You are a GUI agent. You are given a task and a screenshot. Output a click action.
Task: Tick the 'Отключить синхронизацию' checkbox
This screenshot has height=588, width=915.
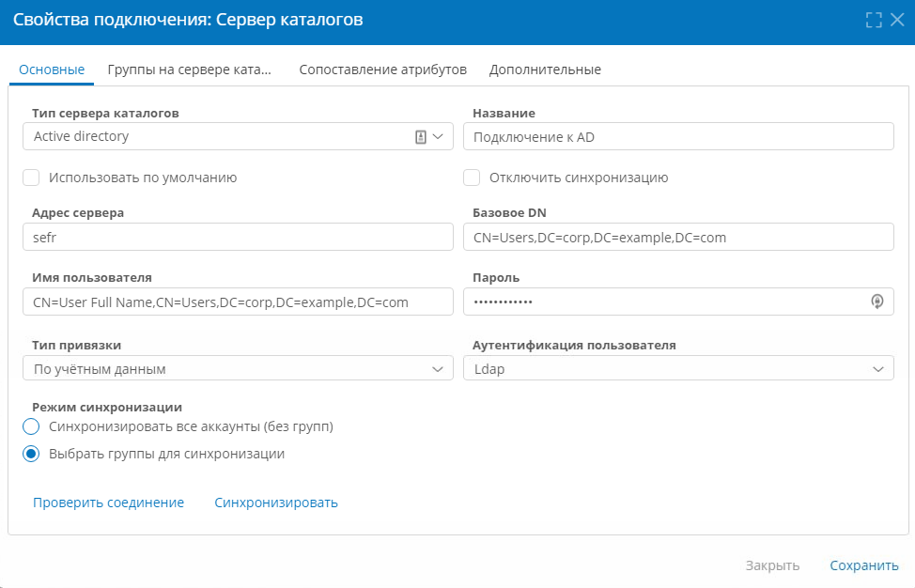tap(473, 178)
